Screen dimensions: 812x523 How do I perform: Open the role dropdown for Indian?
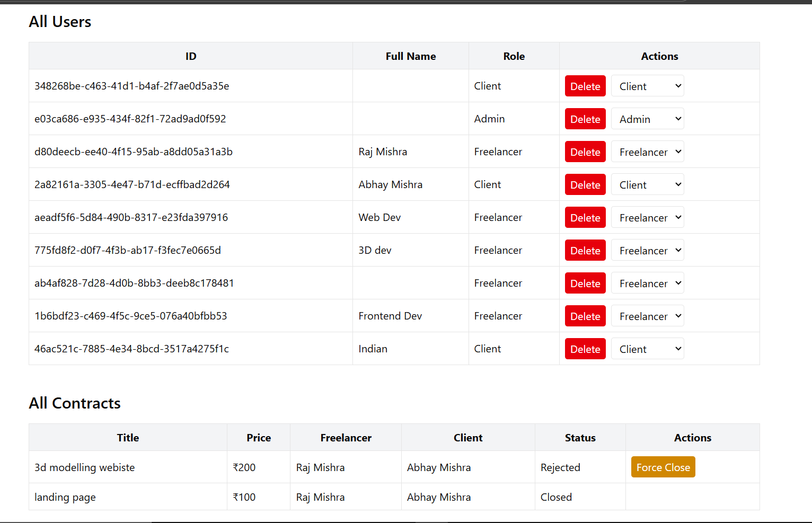(648, 349)
